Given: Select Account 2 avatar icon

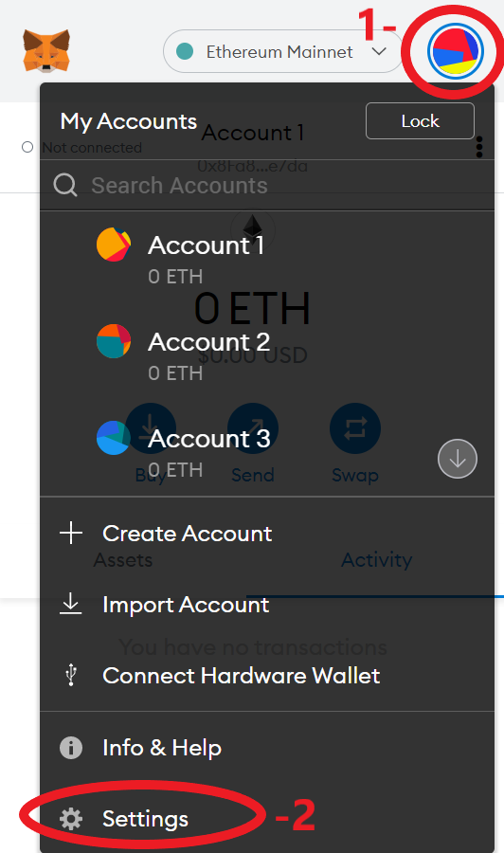Looking at the screenshot, I should click(114, 341).
